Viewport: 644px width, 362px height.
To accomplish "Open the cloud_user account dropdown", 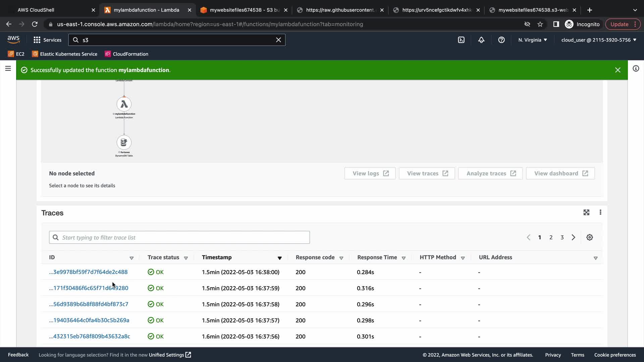I will tap(599, 40).
